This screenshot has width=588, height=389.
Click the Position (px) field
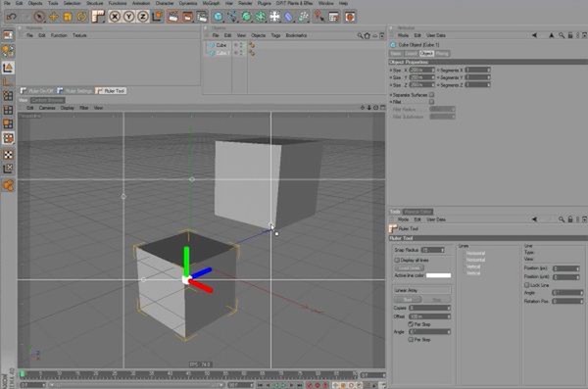[566, 268]
